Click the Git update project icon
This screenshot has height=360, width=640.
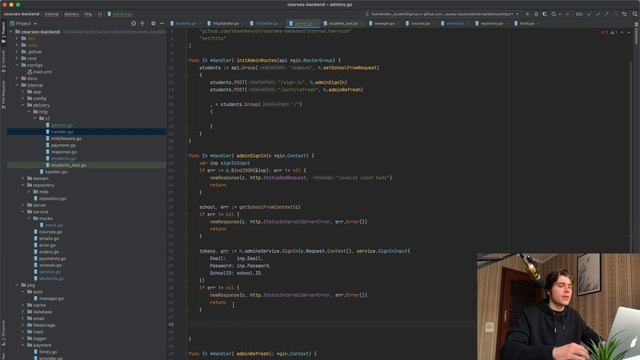tap(589, 14)
